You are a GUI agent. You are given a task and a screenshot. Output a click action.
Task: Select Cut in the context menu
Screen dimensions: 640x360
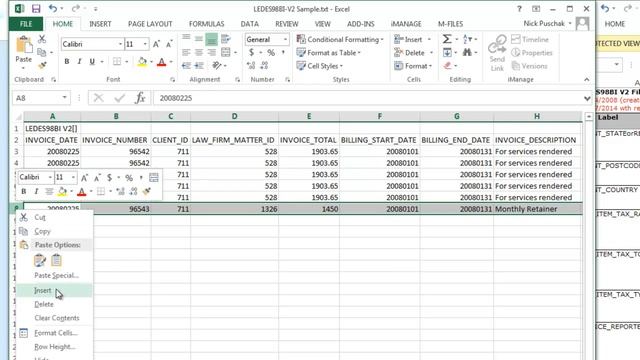coord(54,218)
